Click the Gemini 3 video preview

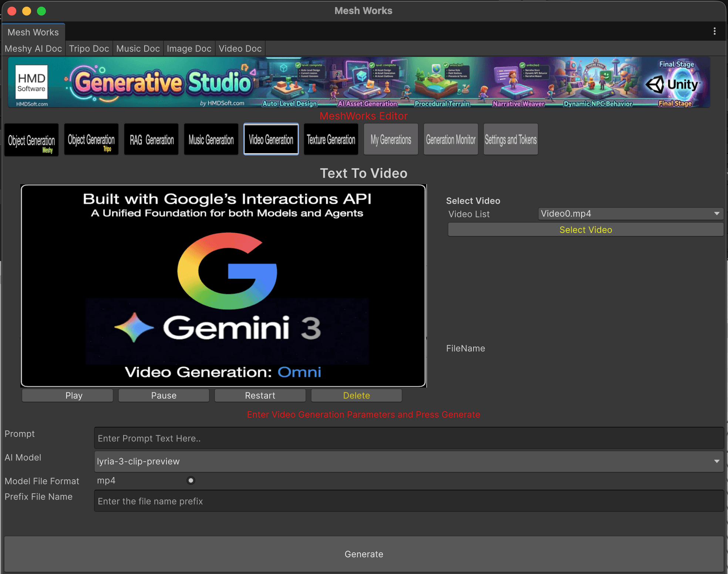tap(223, 286)
